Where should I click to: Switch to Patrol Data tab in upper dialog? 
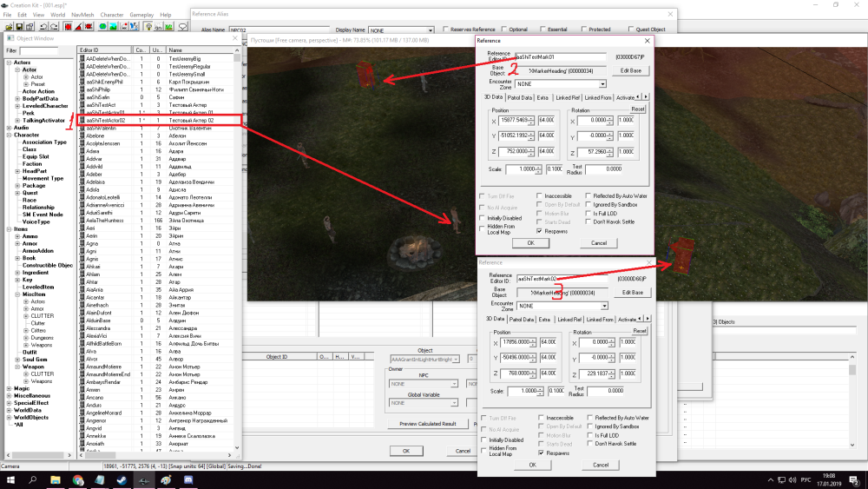519,97
